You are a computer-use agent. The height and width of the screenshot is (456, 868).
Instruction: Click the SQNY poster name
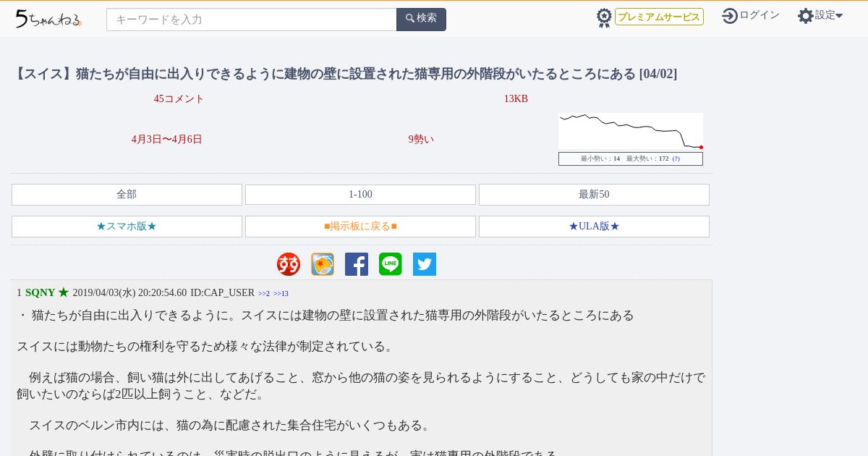click(41, 292)
